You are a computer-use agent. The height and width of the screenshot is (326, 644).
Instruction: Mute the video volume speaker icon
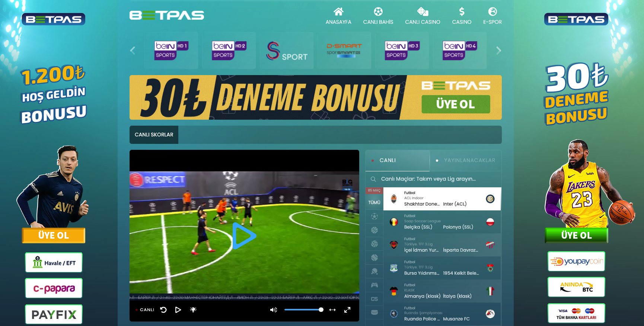pyautogui.click(x=274, y=310)
